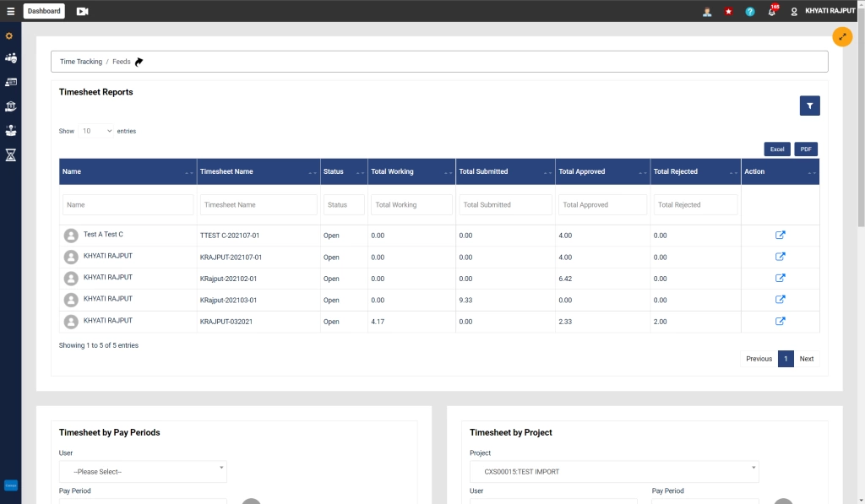Click the share arrow next to Feeds
This screenshot has height=504, width=865.
tap(139, 62)
